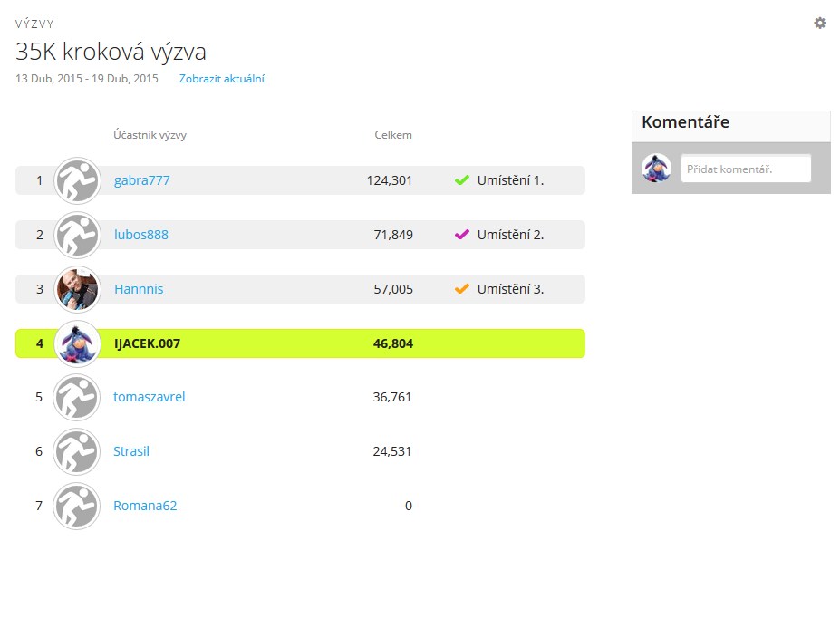This screenshot has height=638, width=840.
Task: Open the Hannnis username link
Action: click(x=139, y=289)
